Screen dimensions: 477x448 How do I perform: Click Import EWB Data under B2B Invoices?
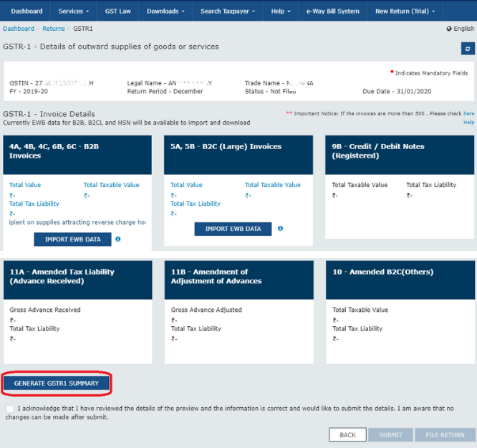(x=73, y=239)
